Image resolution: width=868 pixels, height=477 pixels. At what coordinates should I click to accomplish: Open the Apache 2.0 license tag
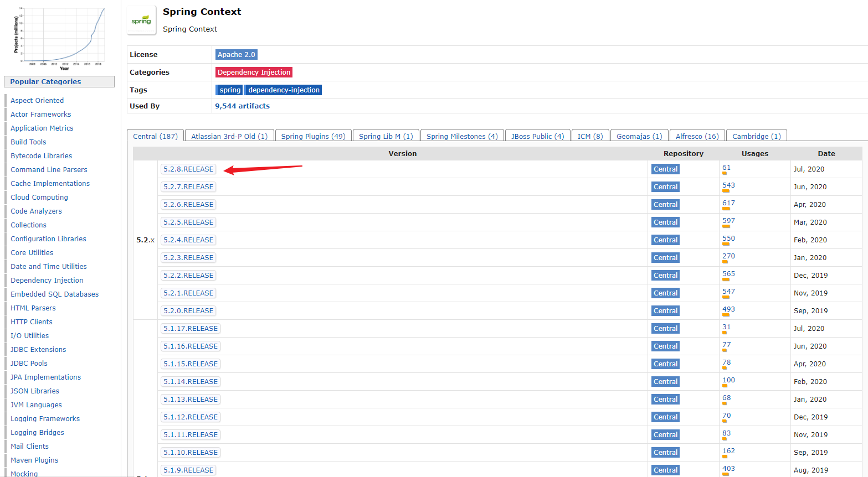click(237, 55)
